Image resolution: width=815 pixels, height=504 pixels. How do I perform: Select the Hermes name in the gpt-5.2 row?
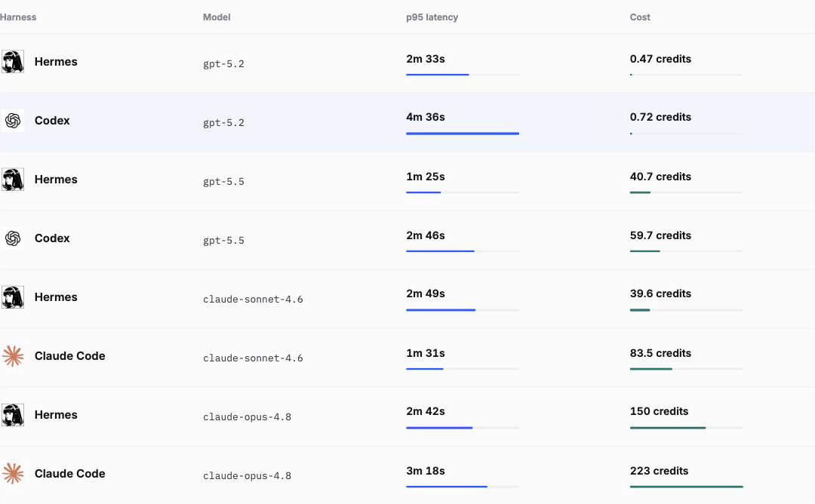coord(56,62)
